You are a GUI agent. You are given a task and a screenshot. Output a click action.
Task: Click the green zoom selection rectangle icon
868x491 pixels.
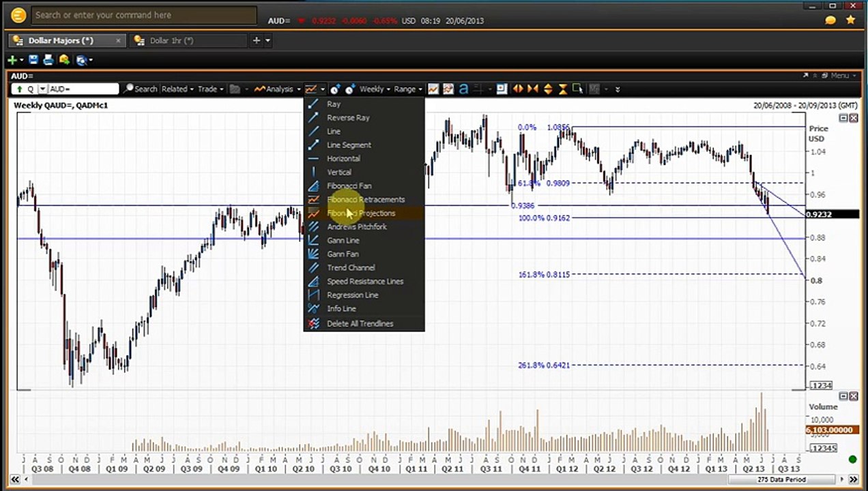tap(578, 89)
